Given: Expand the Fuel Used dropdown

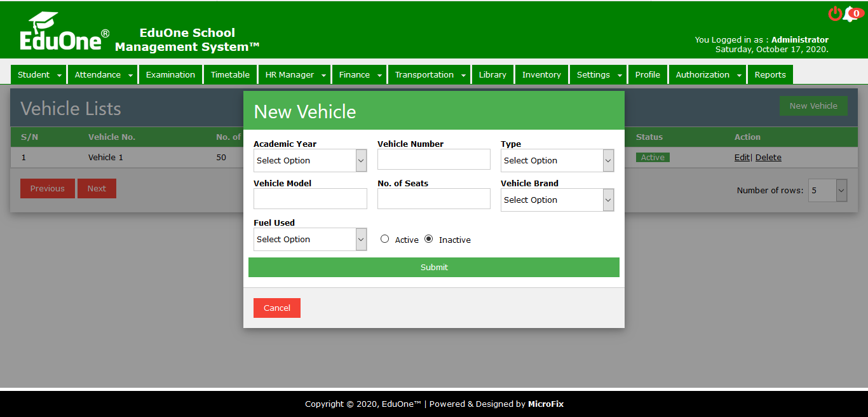Looking at the screenshot, I should [x=310, y=240].
